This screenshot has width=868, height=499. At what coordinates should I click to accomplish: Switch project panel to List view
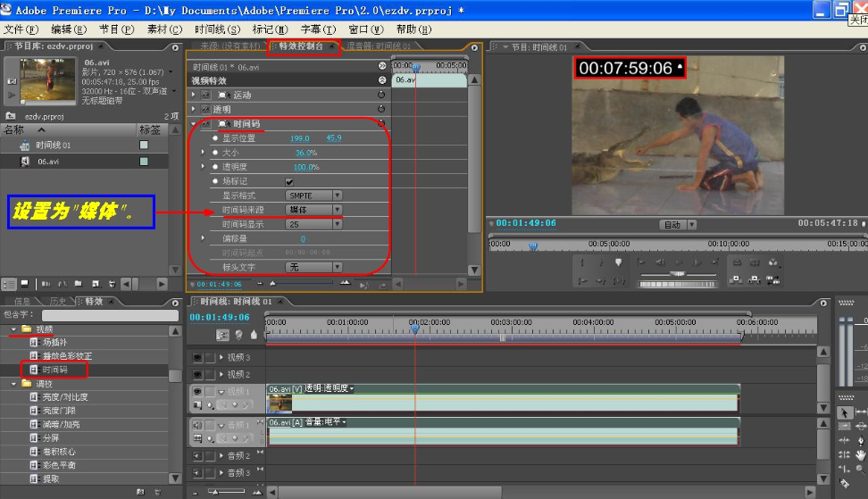click(x=9, y=284)
